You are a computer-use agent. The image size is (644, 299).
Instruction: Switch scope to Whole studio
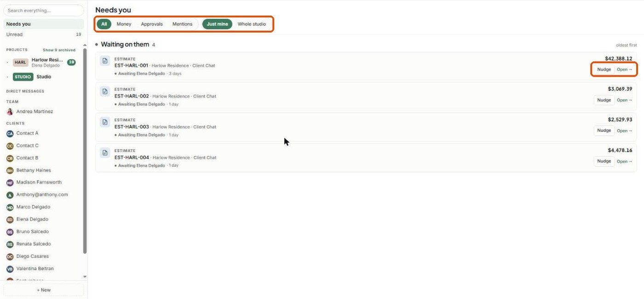(252, 24)
